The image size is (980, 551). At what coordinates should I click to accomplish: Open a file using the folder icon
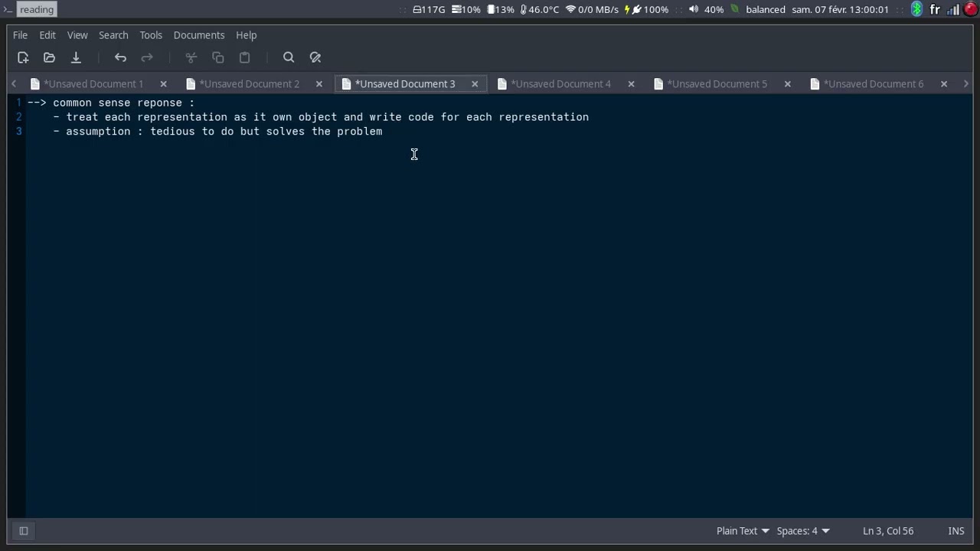pos(49,57)
